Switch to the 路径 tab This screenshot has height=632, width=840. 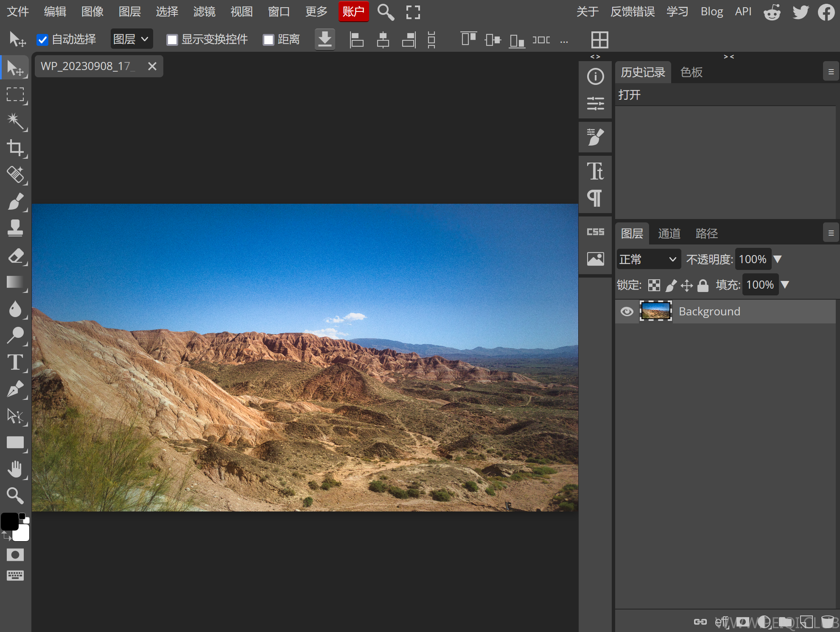[x=706, y=233]
